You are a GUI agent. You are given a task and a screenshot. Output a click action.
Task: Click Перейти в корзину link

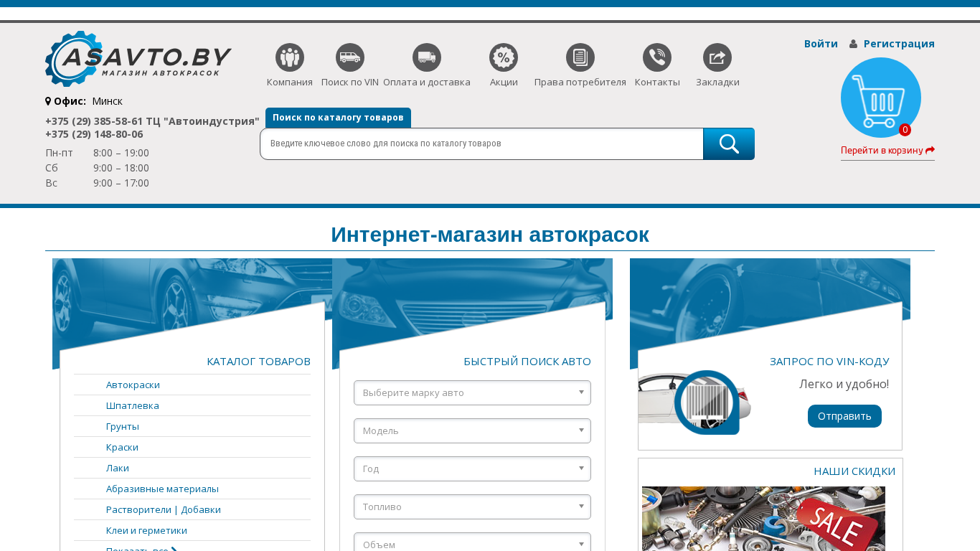[x=887, y=150]
